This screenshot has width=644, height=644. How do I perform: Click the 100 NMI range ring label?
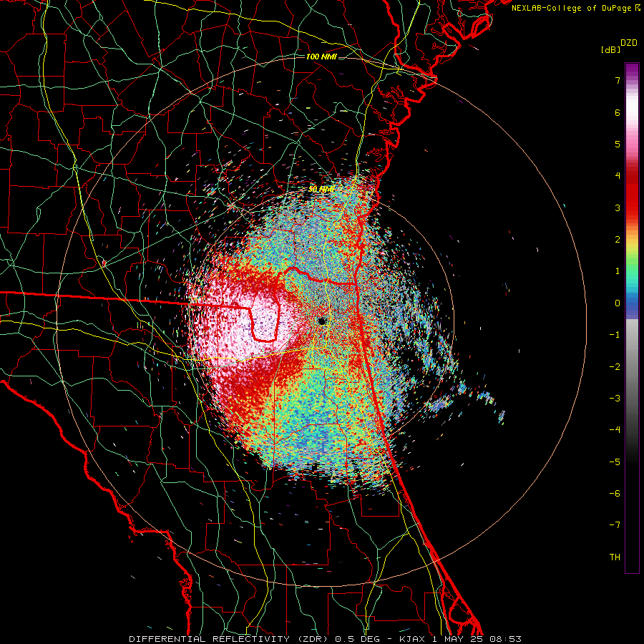click(x=321, y=57)
